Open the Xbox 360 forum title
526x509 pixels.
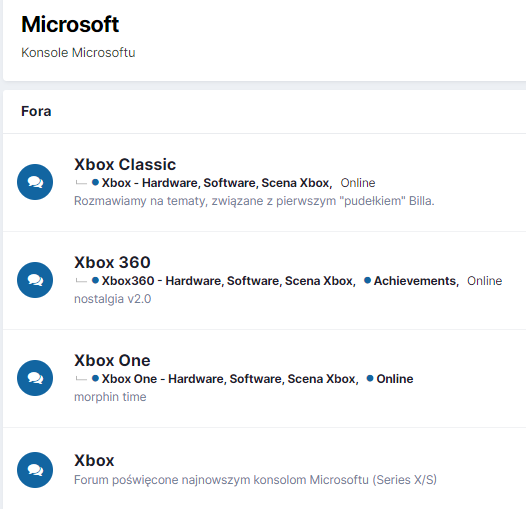coord(112,262)
